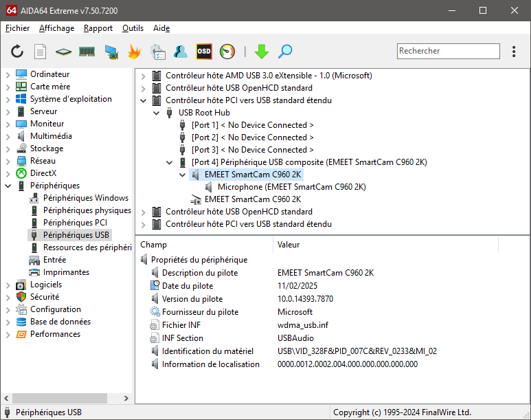This screenshot has height=420, width=531.
Task: Expand the Multimédia tree node
Action: (8, 136)
